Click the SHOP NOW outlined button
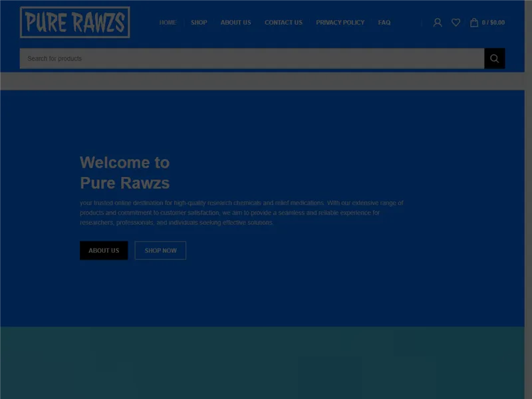 click(x=160, y=251)
